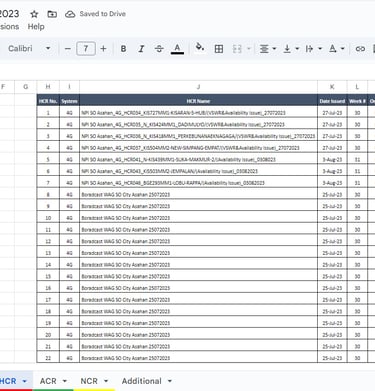Screen dimensions: 375x391
Task: Select the merge cells icon
Action: [237, 49]
